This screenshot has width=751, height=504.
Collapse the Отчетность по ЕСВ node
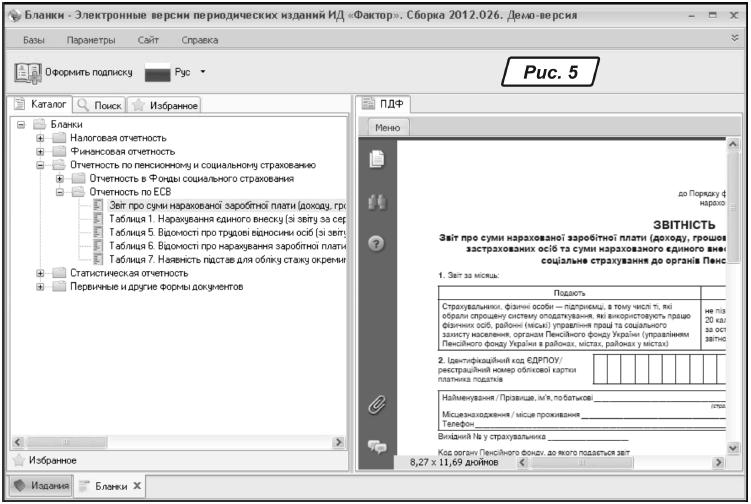point(60,190)
